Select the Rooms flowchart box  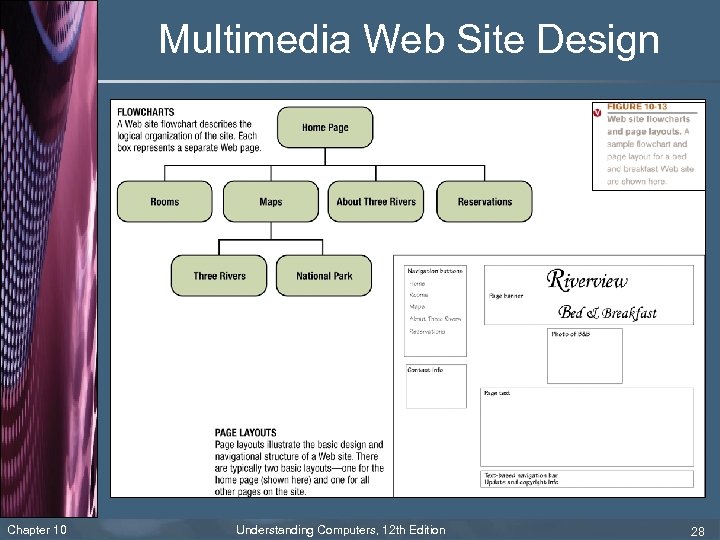165,201
